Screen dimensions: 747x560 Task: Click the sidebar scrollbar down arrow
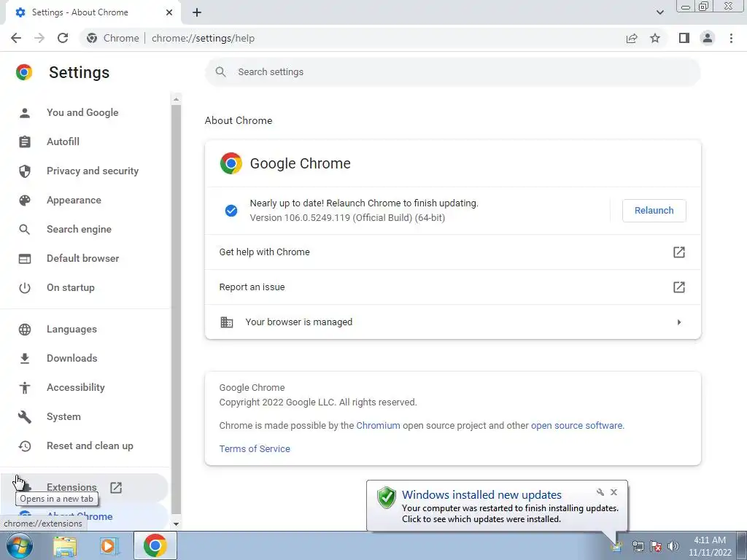pyautogui.click(x=176, y=524)
